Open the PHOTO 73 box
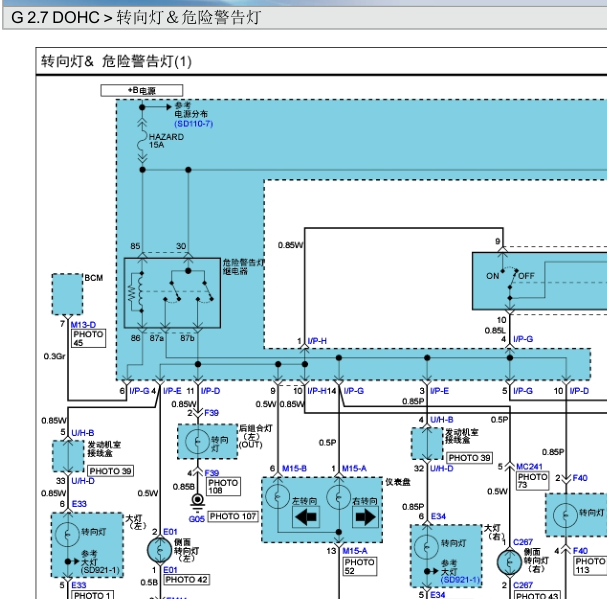The width and height of the screenshot is (607, 599). (532, 481)
